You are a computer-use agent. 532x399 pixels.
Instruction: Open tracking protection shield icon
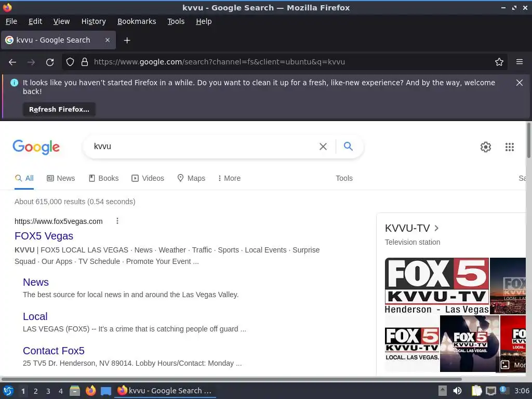70,62
